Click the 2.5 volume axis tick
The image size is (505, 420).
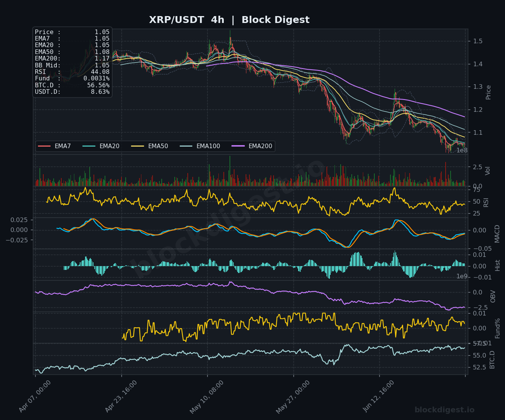point(477,167)
